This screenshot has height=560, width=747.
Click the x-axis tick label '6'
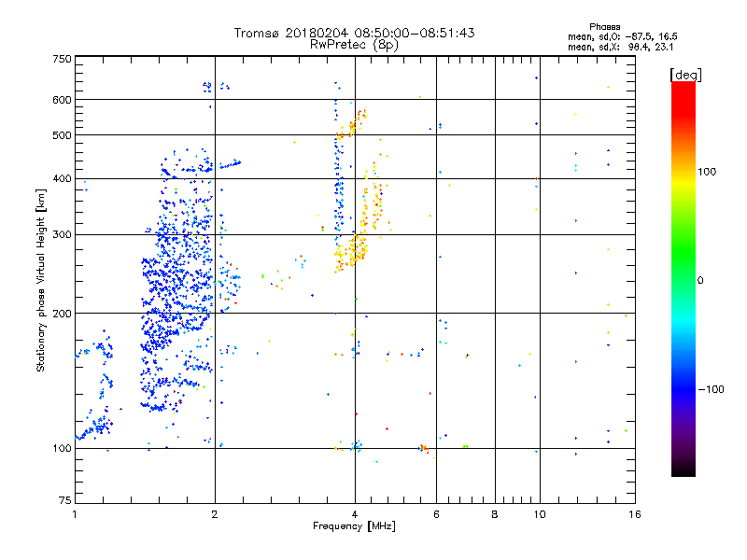coord(436,514)
